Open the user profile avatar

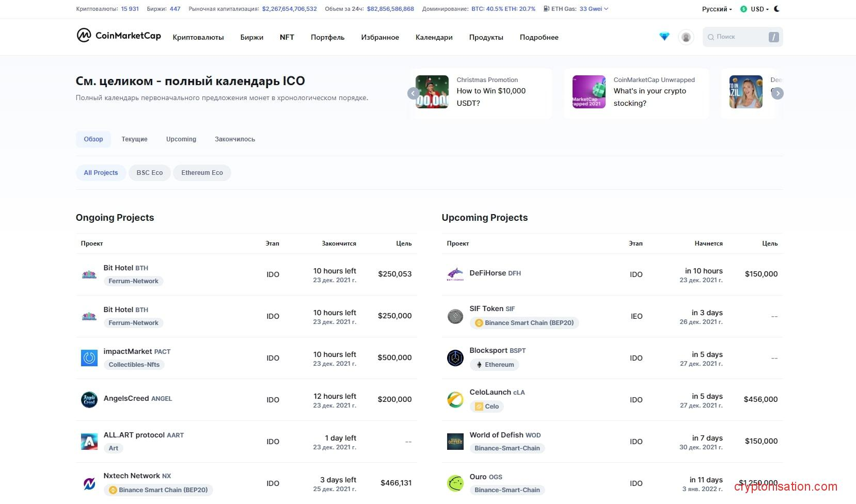[x=686, y=37]
